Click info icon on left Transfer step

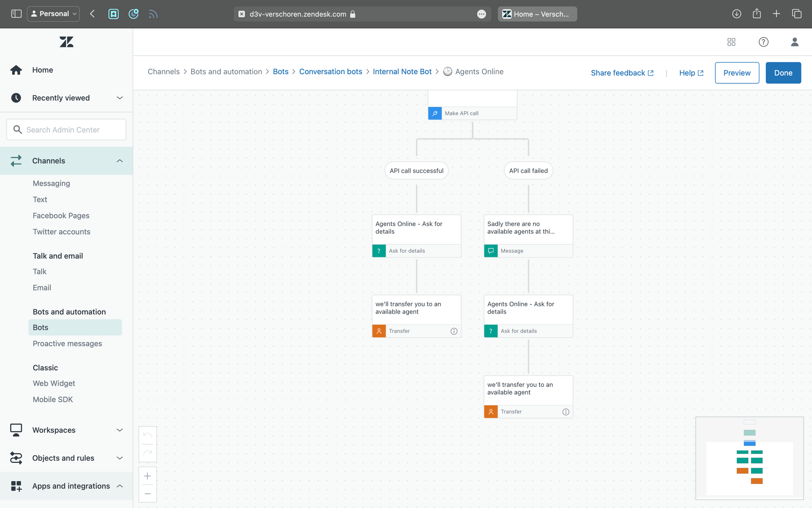click(454, 331)
